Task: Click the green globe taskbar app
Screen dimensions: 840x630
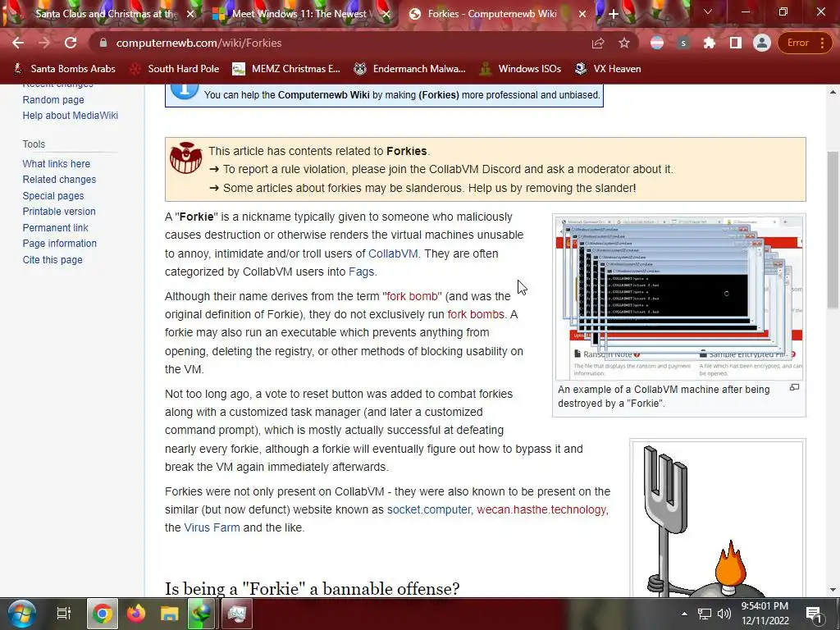Action: [x=202, y=614]
